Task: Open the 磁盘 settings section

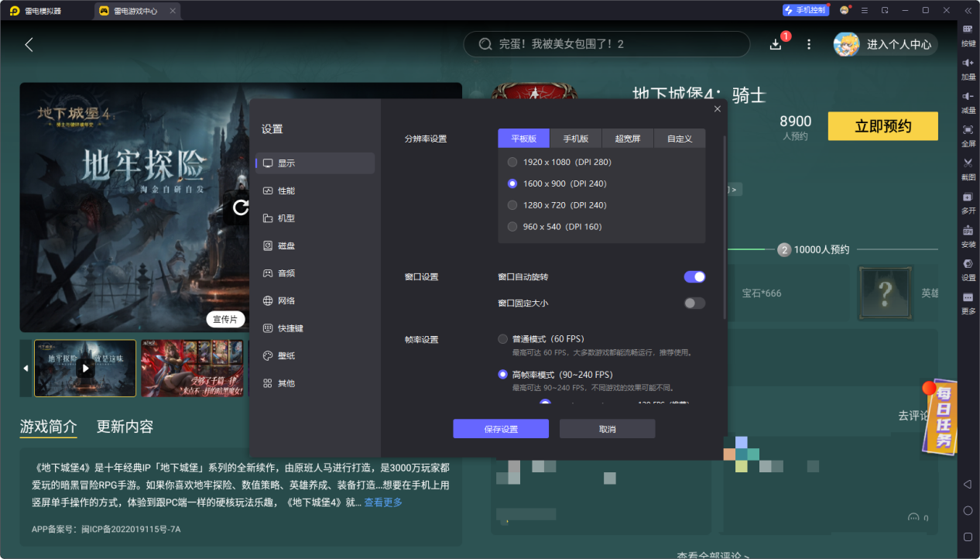Action: point(315,245)
